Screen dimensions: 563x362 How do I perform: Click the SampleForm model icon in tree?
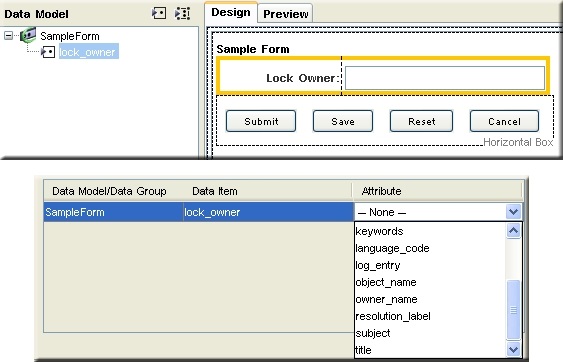(28, 35)
